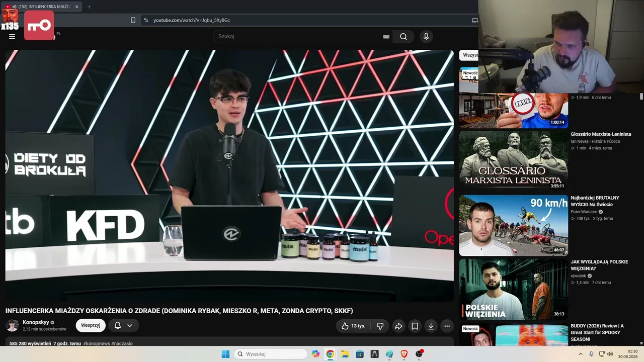Open File Explorer from the taskbar
The image size is (644, 362).
[345, 354]
